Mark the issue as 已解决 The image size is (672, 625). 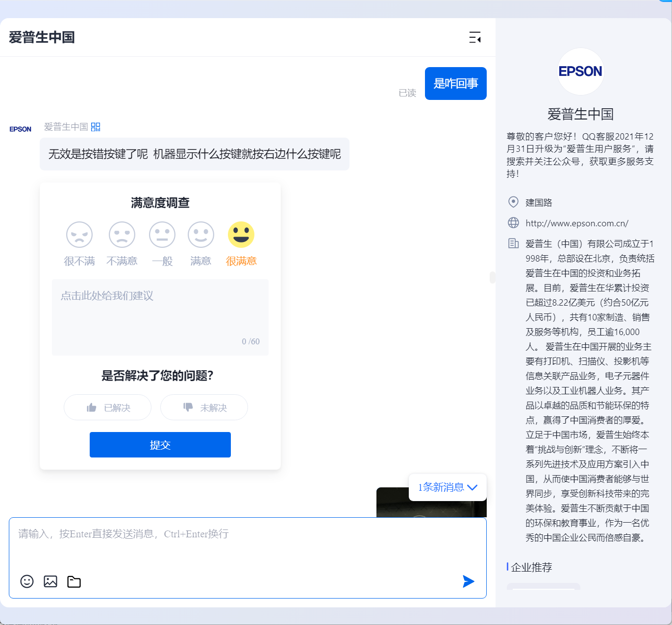[107, 408]
